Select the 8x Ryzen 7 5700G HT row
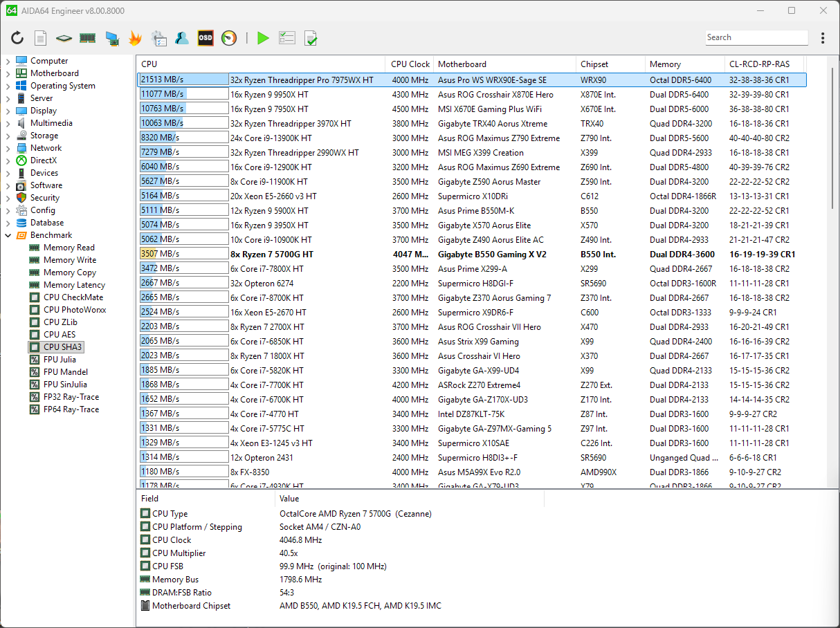This screenshot has height=628, width=840. point(472,255)
